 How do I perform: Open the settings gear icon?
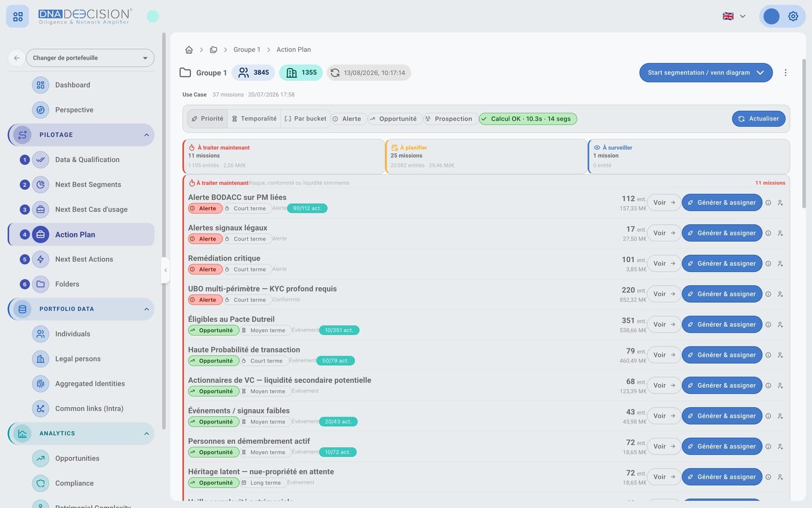(793, 16)
